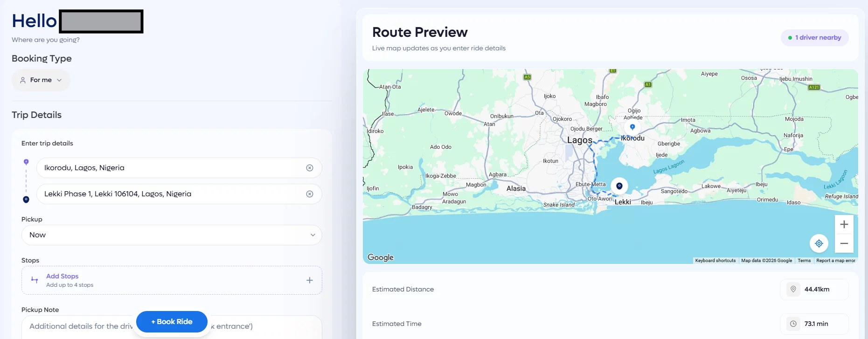
Task: Click the estimated time clock icon
Action: pos(793,324)
